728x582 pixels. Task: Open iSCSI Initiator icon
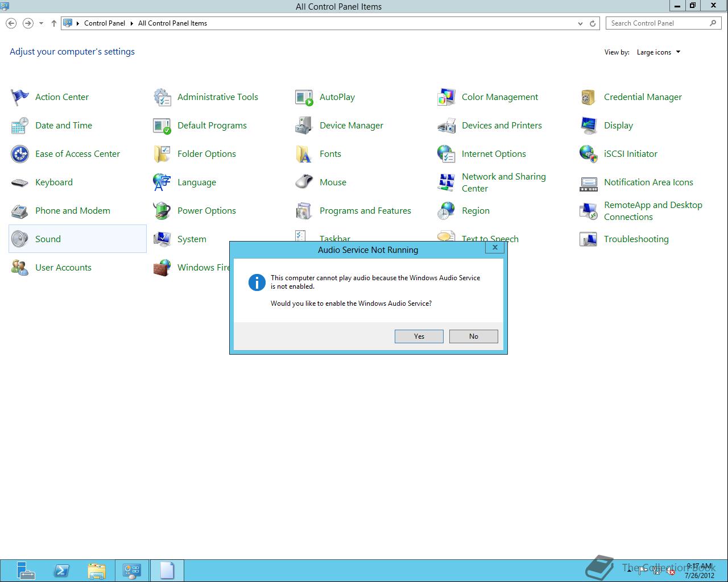click(x=589, y=154)
